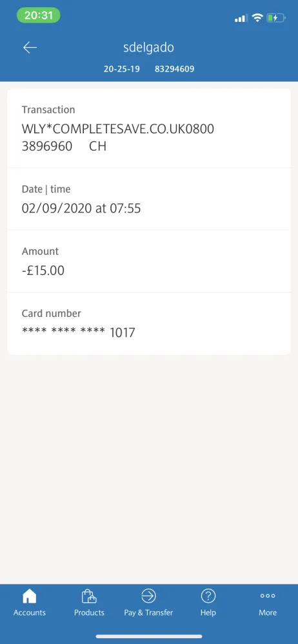Viewport: 298px width, 644px height.
Task: Open the Help question mark icon
Action: [208, 596]
